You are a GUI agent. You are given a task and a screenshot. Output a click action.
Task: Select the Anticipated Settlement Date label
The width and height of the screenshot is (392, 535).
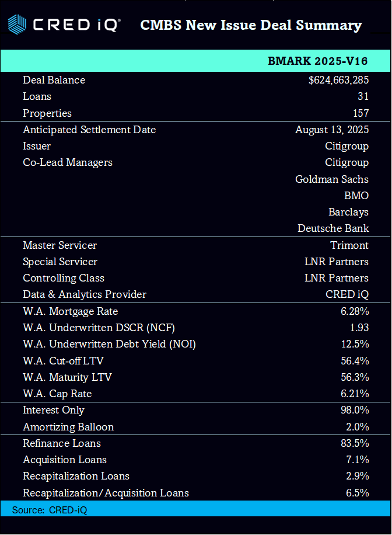89,130
